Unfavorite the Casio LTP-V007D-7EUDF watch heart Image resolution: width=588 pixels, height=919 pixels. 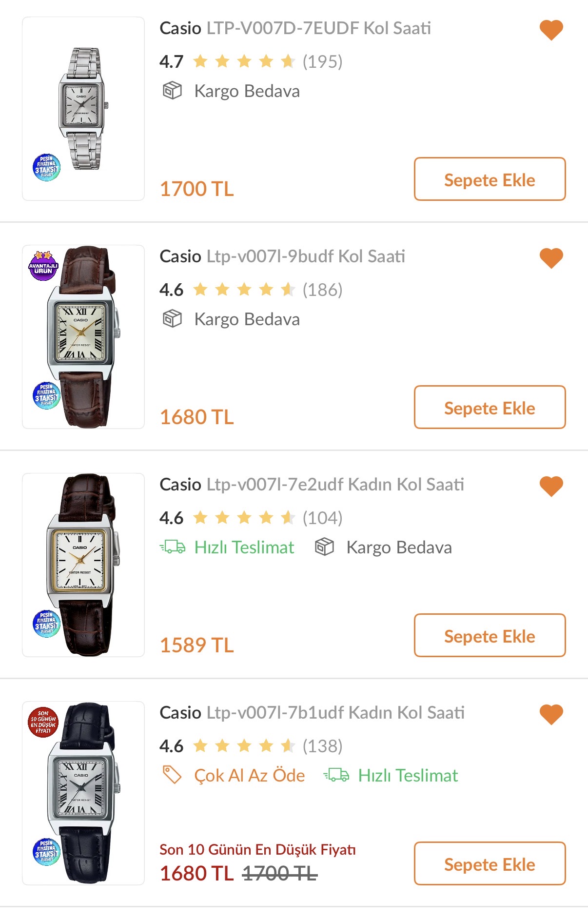(551, 30)
